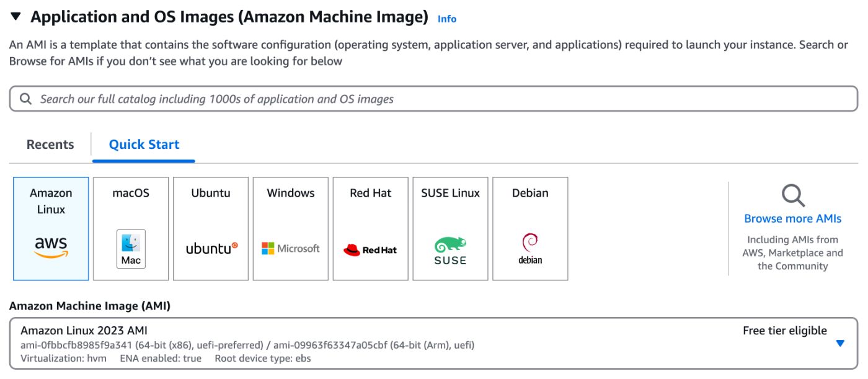Choose the Red Hat operating system
This screenshot has width=868, height=379.
point(370,228)
